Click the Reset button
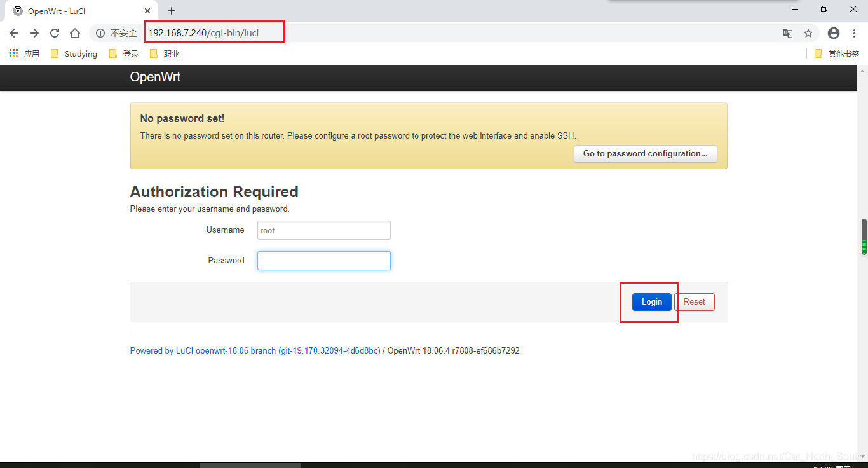868x468 pixels. (694, 302)
